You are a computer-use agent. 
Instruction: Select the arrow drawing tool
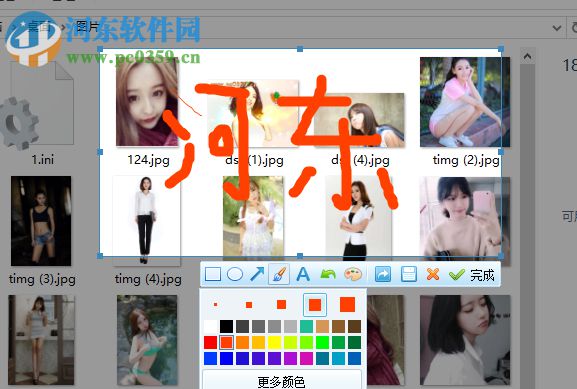257,275
